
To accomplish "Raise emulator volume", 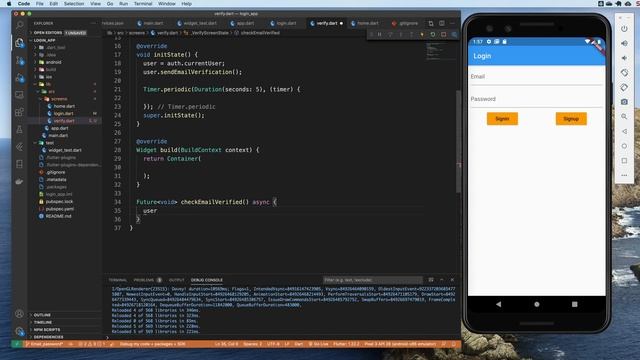I will point(624,43).
